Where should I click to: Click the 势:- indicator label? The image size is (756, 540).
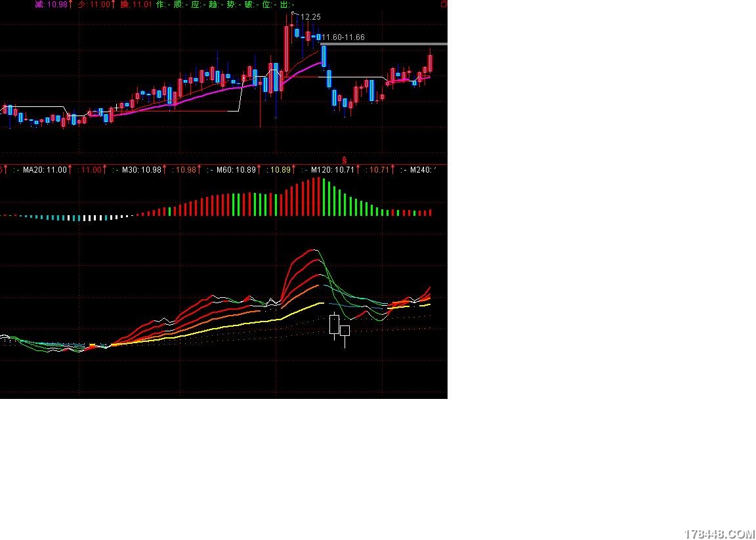pos(234,5)
